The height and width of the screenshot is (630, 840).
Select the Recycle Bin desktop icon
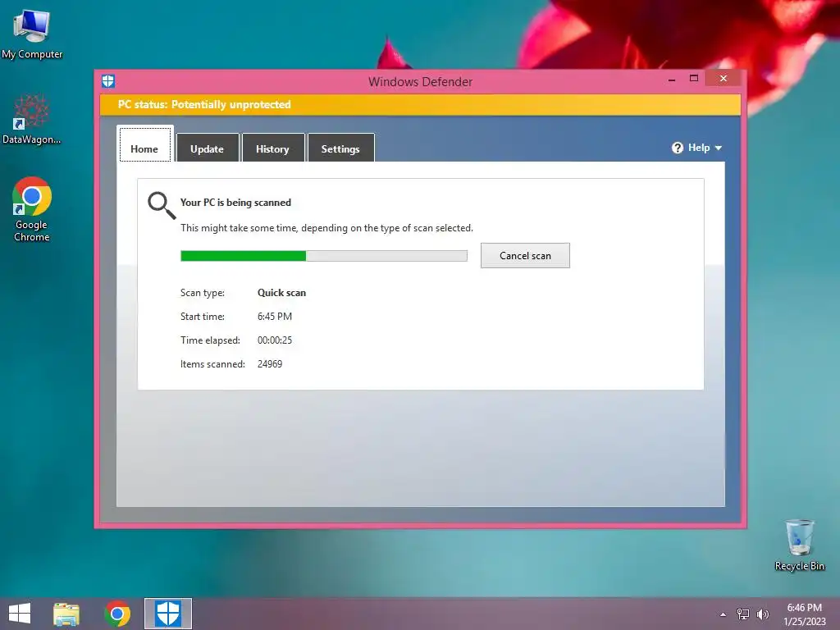click(799, 545)
